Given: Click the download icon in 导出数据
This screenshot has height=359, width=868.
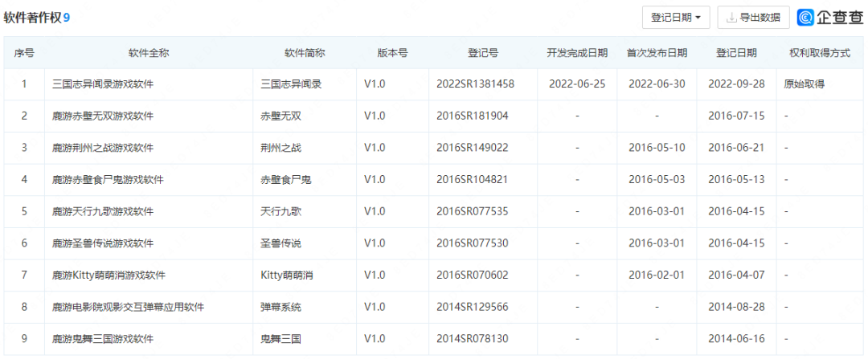Looking at the screenshot, I should click(x=731, y=18).
